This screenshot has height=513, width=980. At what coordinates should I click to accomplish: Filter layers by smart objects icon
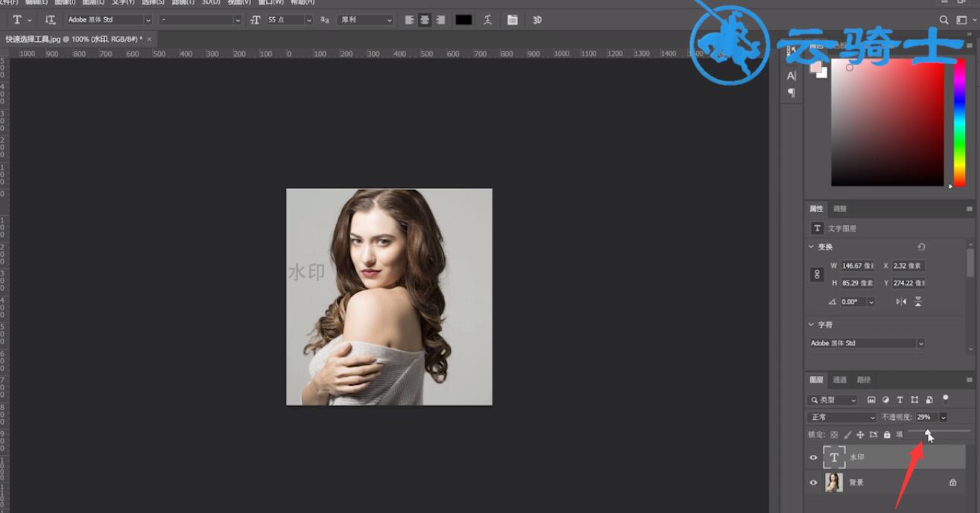(929, 400)
